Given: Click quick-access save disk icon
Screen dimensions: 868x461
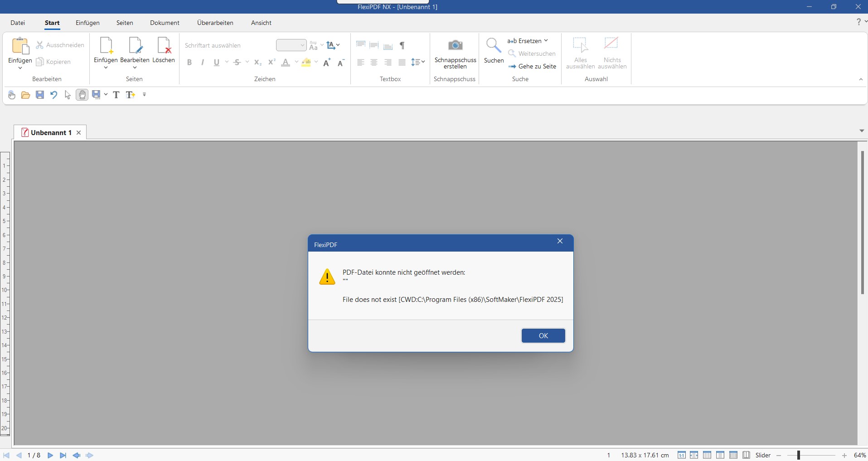Looking at the screenshot, I should (x=40, y=95).
